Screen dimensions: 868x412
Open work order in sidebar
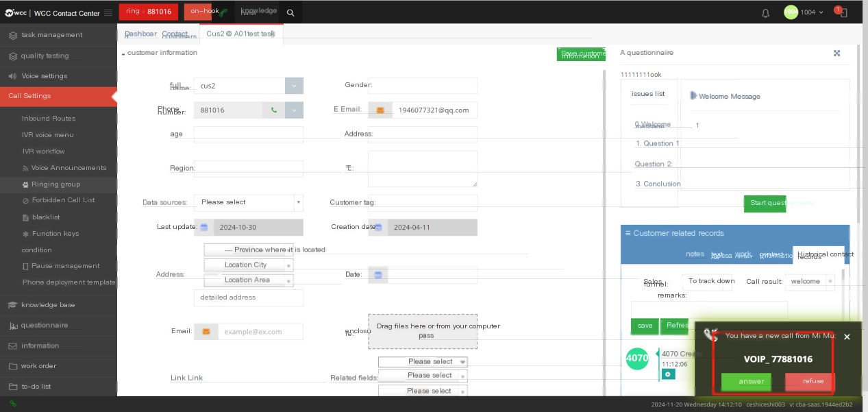coord(58,366)
